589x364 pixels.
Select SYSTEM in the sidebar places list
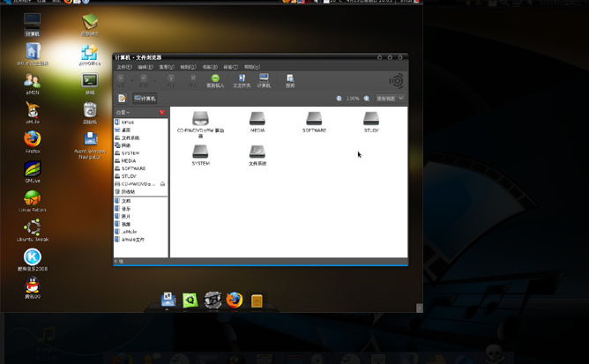[130, 153]
